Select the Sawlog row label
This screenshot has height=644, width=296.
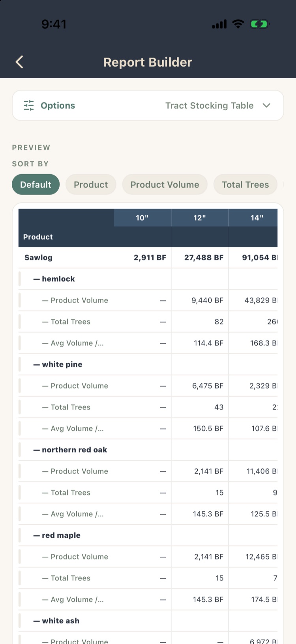point(38,258)
